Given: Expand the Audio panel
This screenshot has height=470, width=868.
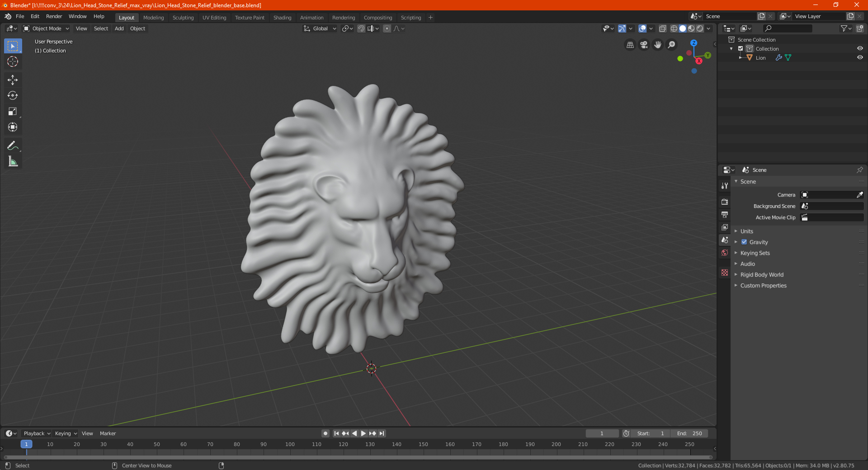Looking at the screenshot, I should pyautogui.click(x=747, y=263).
